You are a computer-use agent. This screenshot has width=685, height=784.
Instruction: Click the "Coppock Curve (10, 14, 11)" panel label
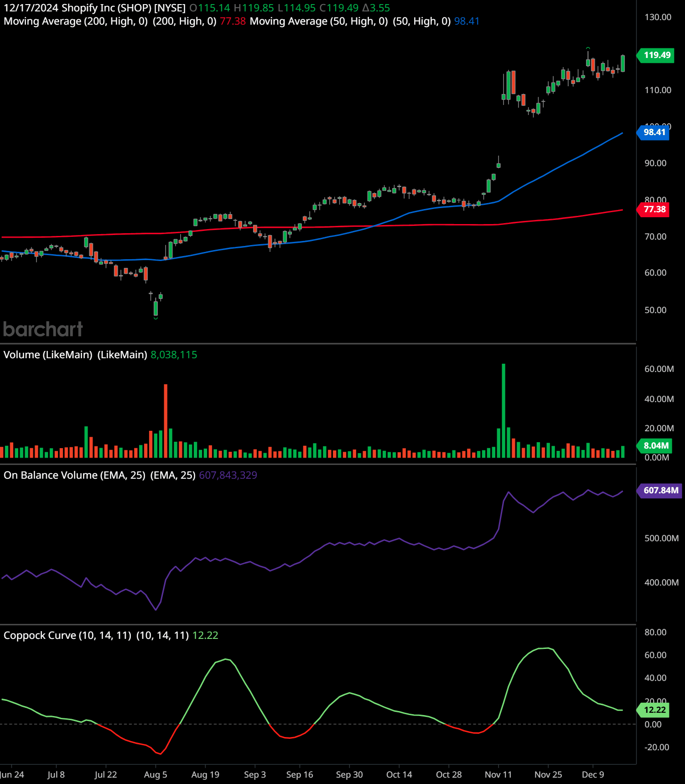(67, 635)
